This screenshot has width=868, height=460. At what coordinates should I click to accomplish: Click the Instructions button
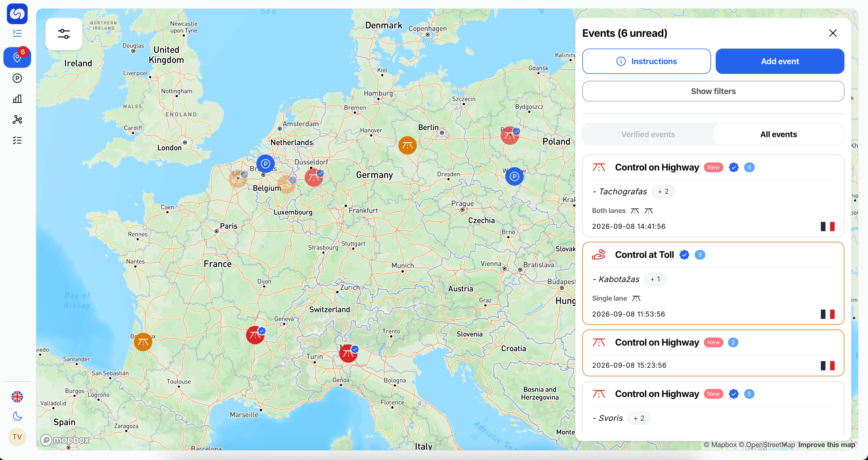[646, 61]
